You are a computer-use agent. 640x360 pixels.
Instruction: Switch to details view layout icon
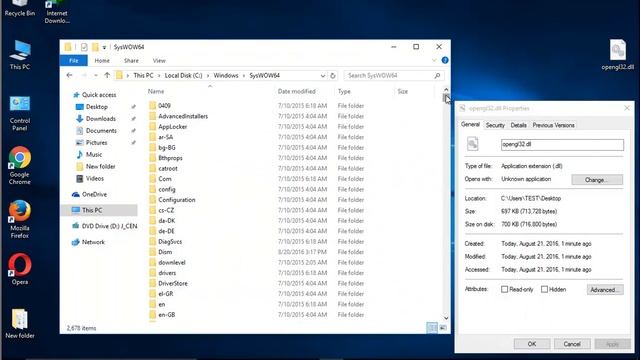pyautogui.click(x=432, y=328)
